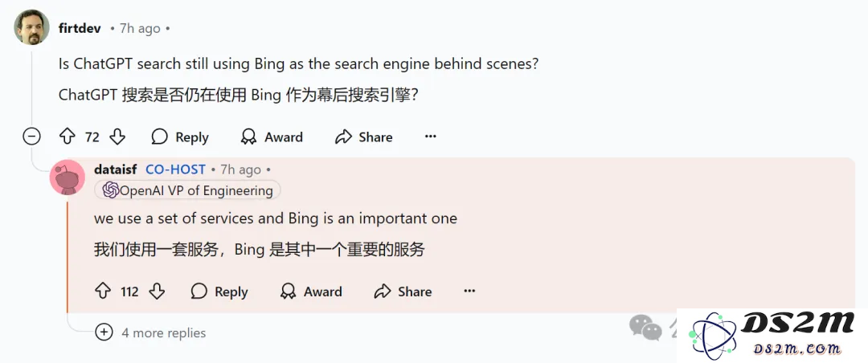The height and width of the screenshot is (363, 868).
Task: Reply to firtdev's comment
Action: [x=180, y=137]
